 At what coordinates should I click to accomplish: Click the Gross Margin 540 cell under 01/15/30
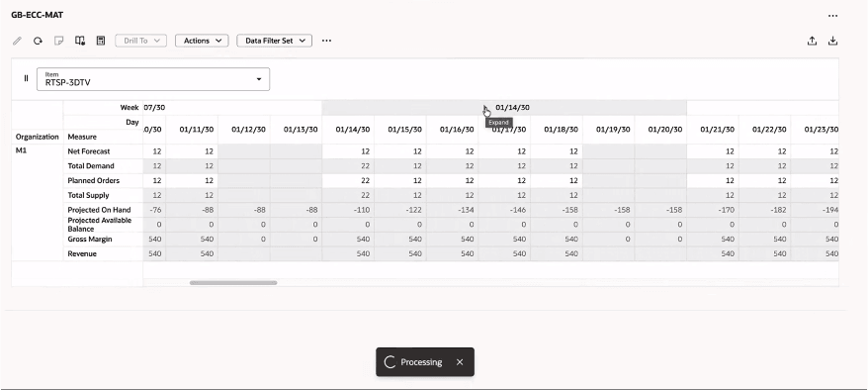point(400,240)
